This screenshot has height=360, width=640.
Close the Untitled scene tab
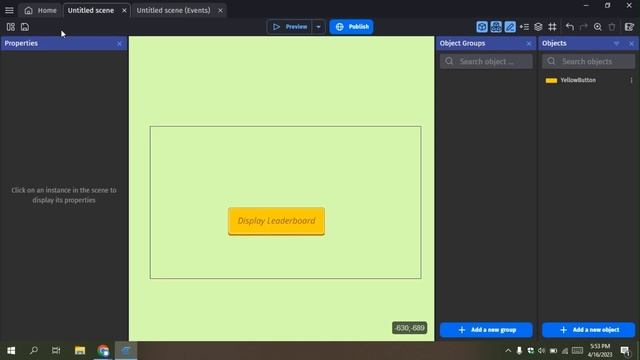(x=124, y=10)
